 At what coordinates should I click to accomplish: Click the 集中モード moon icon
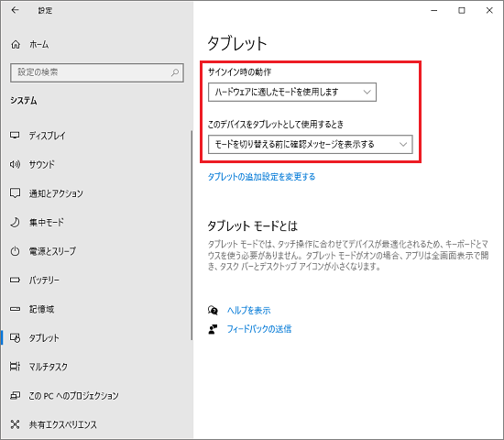tap(15, 222)
